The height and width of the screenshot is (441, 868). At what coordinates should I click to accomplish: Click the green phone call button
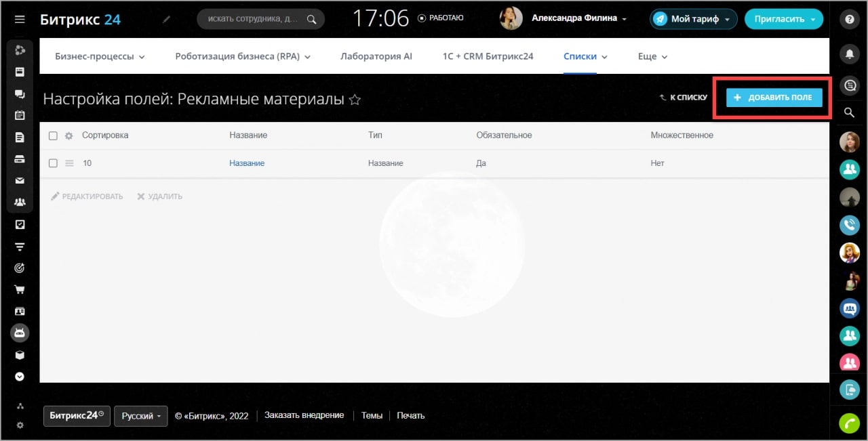pyautogui.click(x=849, y=423)
